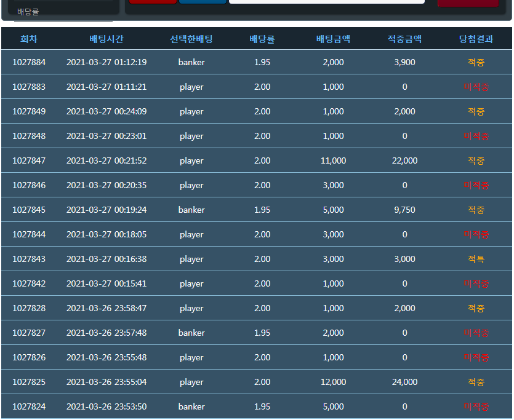Select round number 1027825
This screenshot has height=420, width=514.
pos(29,382)
